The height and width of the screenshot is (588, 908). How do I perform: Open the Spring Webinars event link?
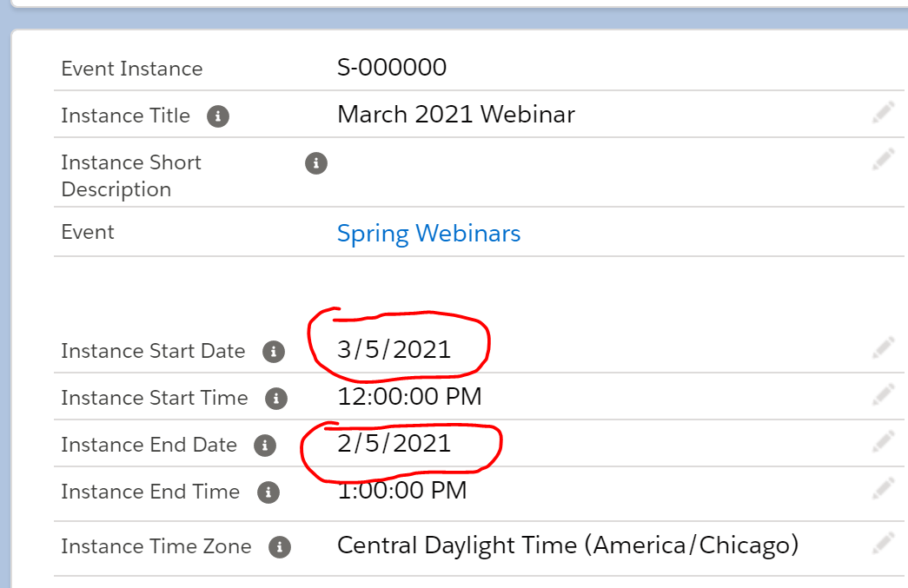click(x=428, y=233)
